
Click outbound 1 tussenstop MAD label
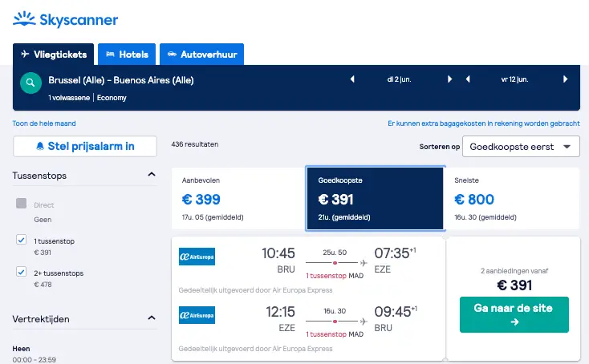point(335,276)
